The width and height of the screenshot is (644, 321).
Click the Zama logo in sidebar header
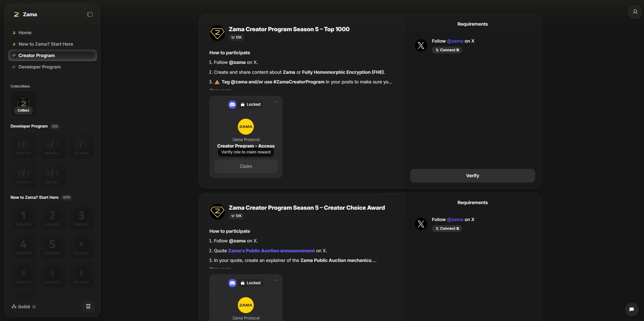click(16, 14)
